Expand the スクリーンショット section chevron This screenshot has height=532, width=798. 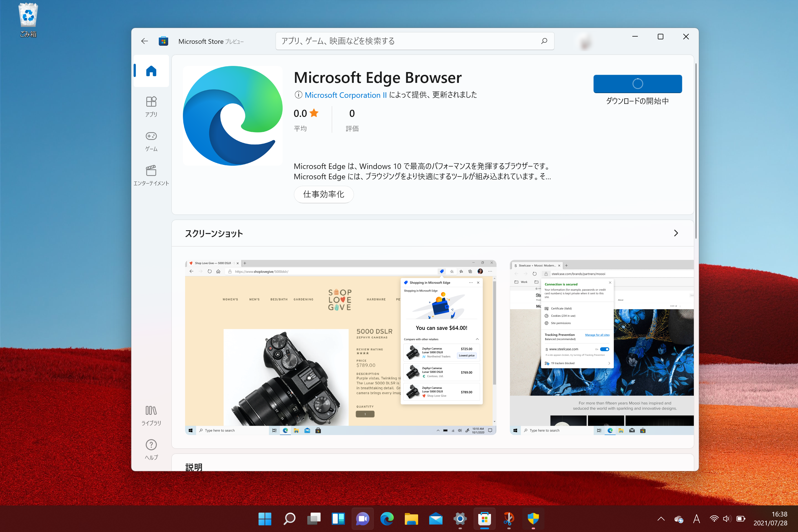pos(676,233)
